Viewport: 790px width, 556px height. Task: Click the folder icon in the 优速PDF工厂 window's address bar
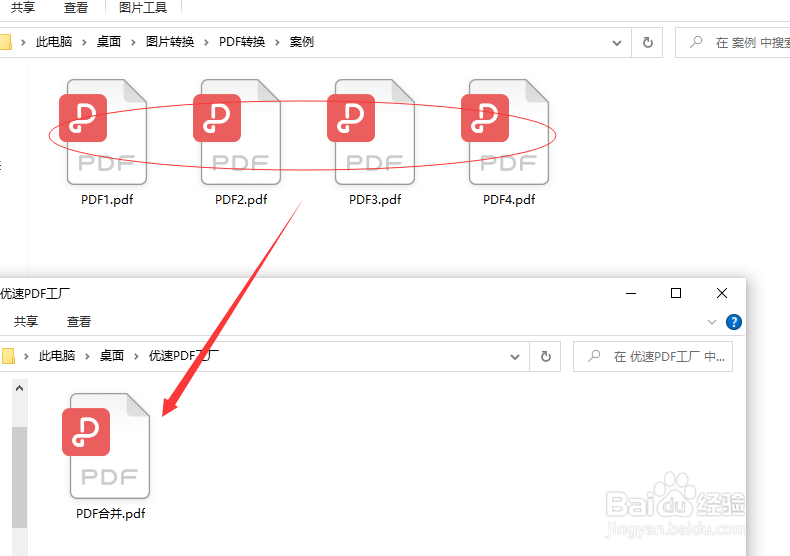(x=8, y=356)
